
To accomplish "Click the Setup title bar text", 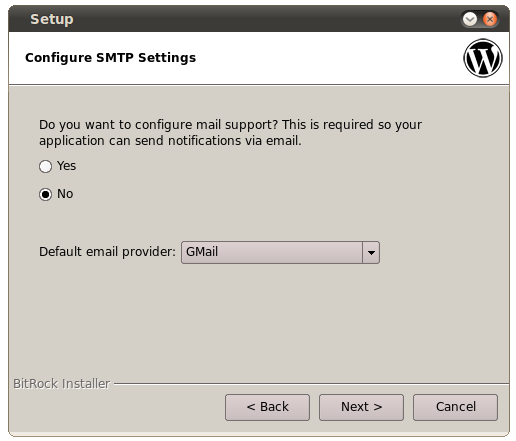I will [x=52, y=19].
